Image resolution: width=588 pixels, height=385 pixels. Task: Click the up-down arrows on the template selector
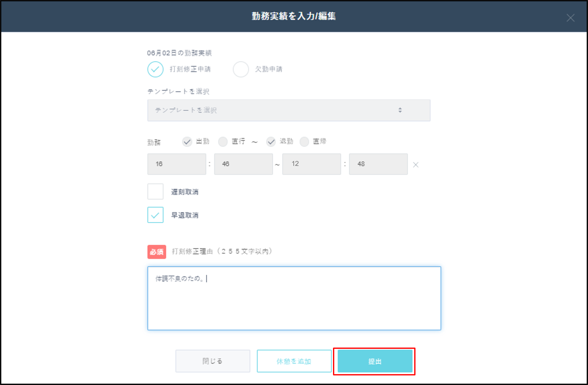click(x=400, y=111)
